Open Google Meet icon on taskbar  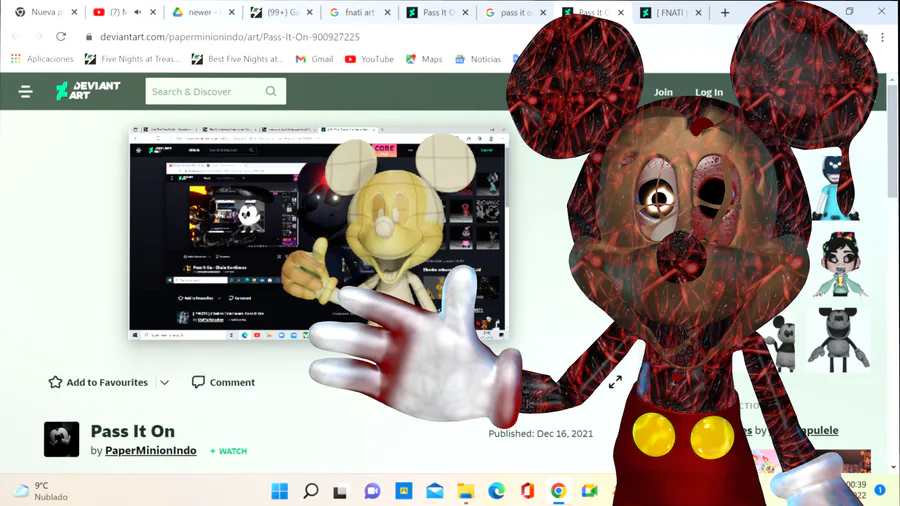589,491
